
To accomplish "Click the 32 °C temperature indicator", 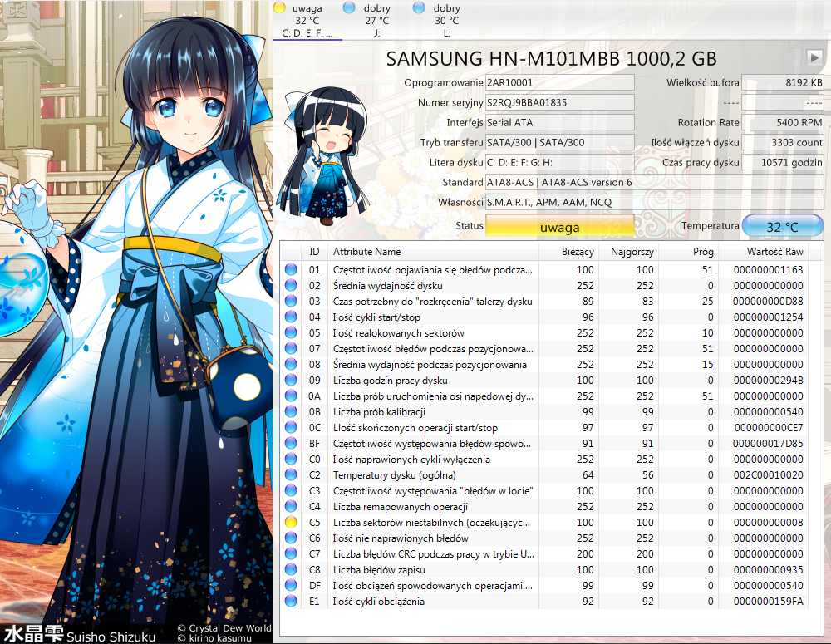I will pos(782,227).
